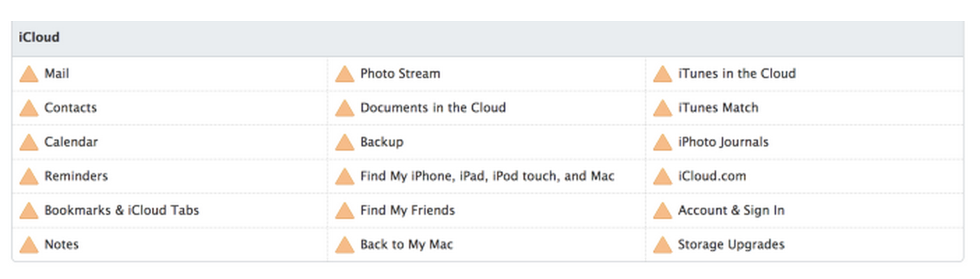The image size is (980, 279).
Task: Click the status icon next to Storage Upgrades
Action: click(x=662, y=245)
